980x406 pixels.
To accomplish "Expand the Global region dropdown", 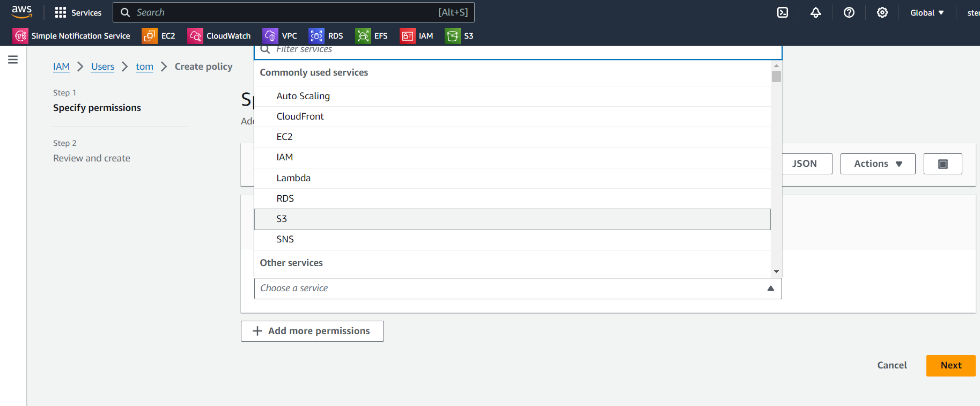I will pos(927,13).
